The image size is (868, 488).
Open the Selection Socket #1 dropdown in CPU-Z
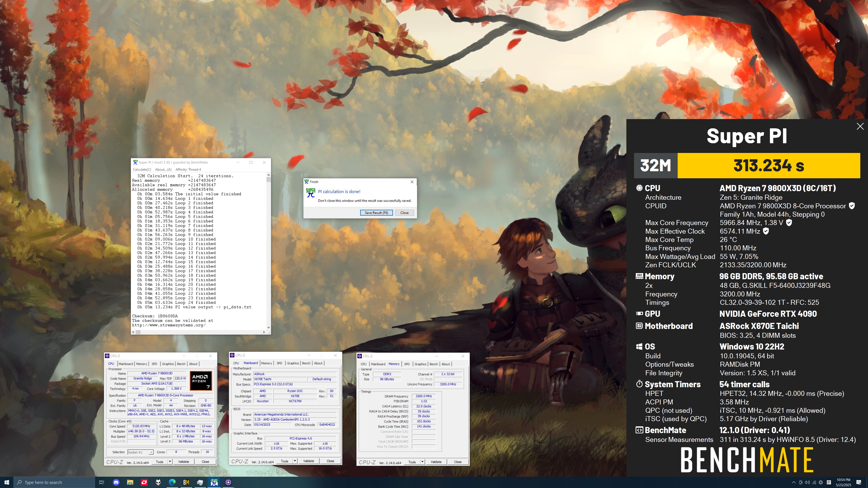pyautogui.click(x=141, y=452)
